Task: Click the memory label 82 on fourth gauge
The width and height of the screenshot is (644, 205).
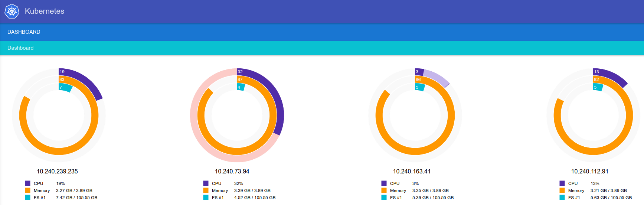Action: coord(596,79)
